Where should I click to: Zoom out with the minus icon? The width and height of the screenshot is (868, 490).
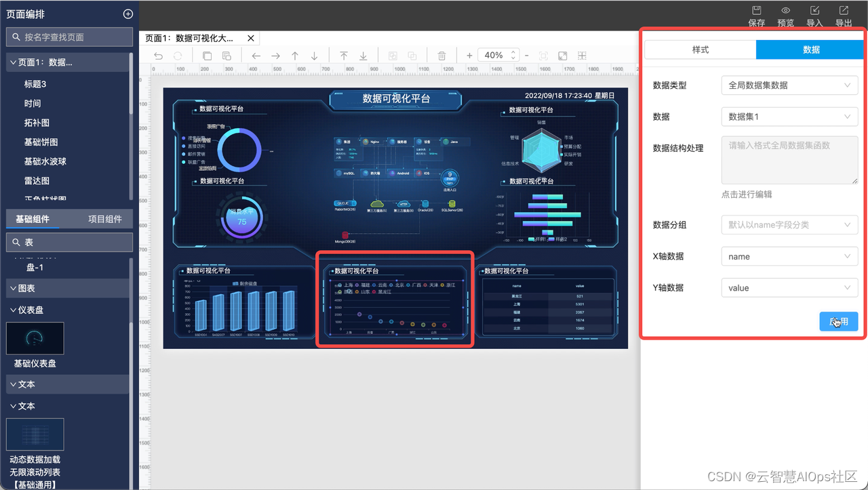[526, 56]
